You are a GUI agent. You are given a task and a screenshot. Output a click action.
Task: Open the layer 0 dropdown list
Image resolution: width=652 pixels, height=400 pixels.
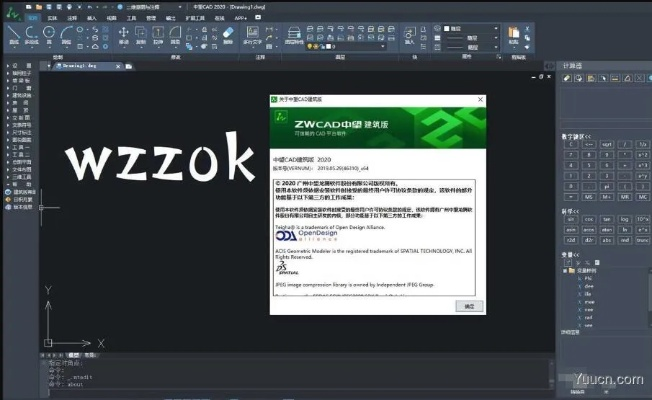[x=383, y=47]
